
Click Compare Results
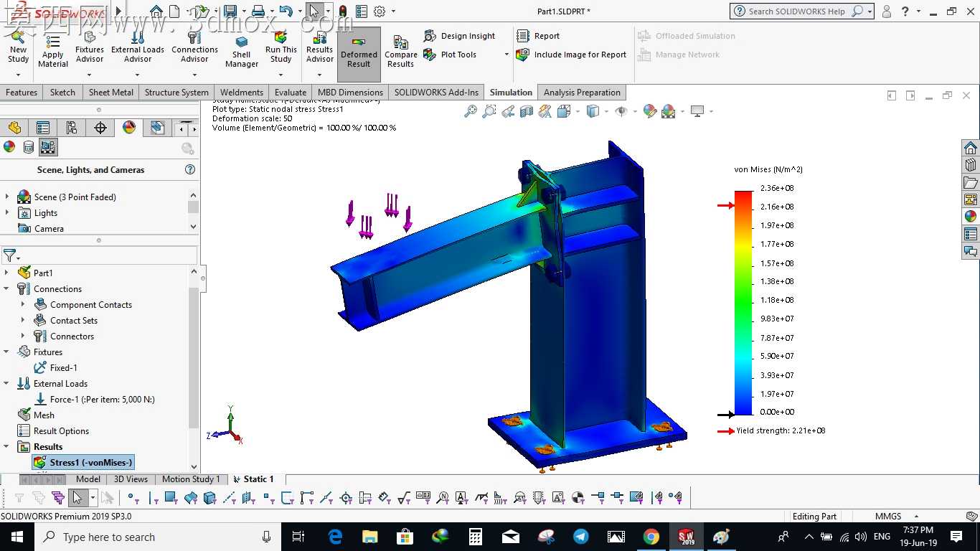[401, 52]
